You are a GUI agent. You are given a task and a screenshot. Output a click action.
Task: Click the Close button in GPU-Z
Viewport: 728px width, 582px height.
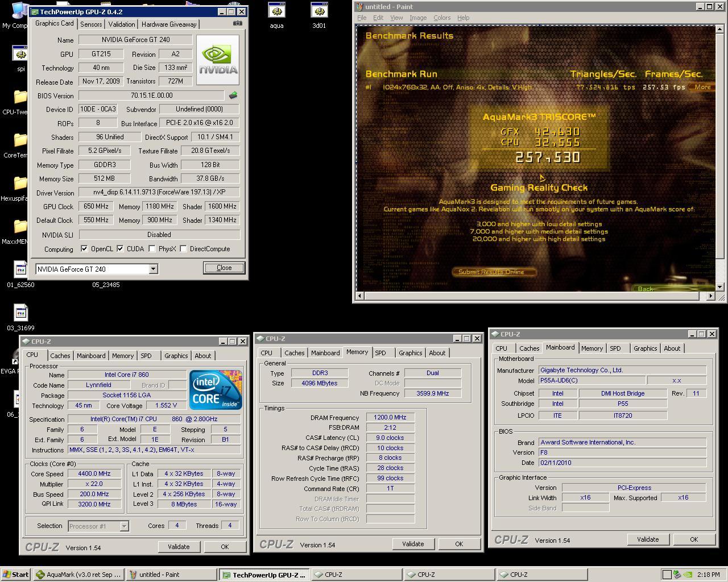pyautogui.click(x=224, y=268)
